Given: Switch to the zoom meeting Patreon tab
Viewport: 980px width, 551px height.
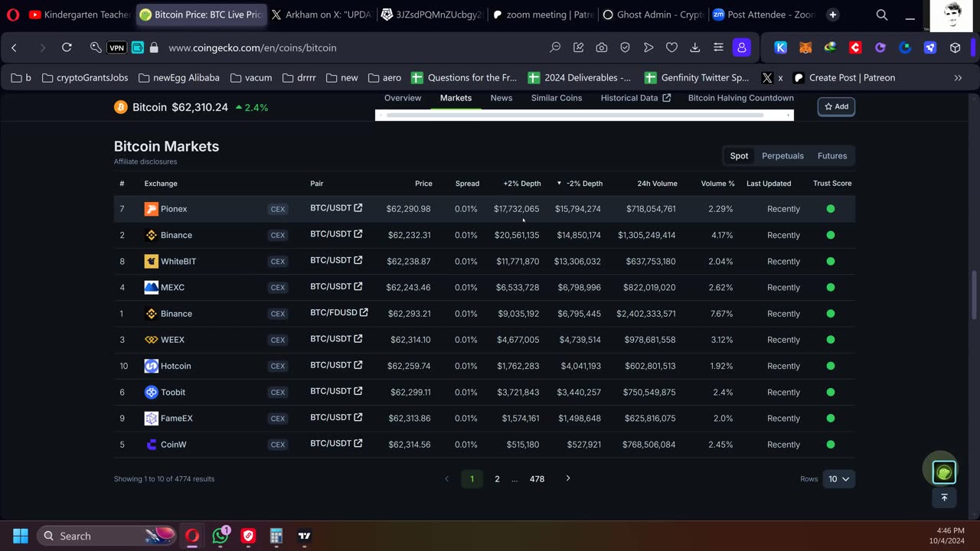Looking at the screenshot, I should pos(543,15).
